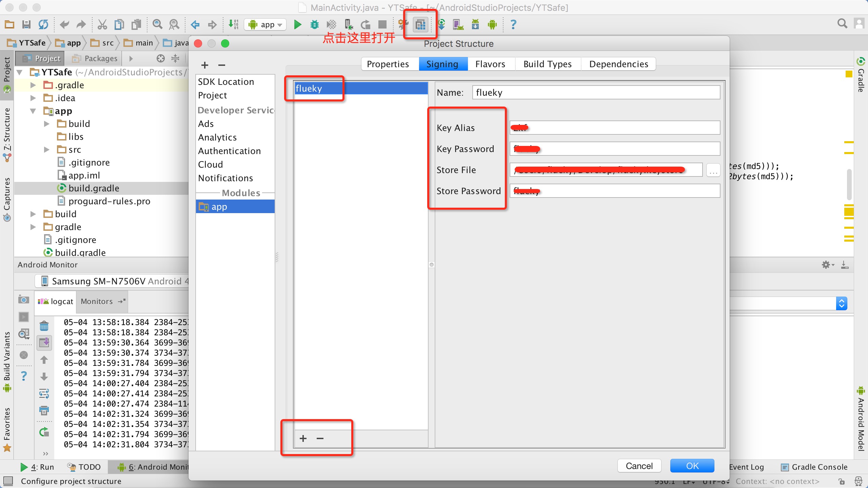Click the Copy toolbar icon
The width and height of the screenshot is (868, 488).
pyautogui.click(x=119, y=24)
